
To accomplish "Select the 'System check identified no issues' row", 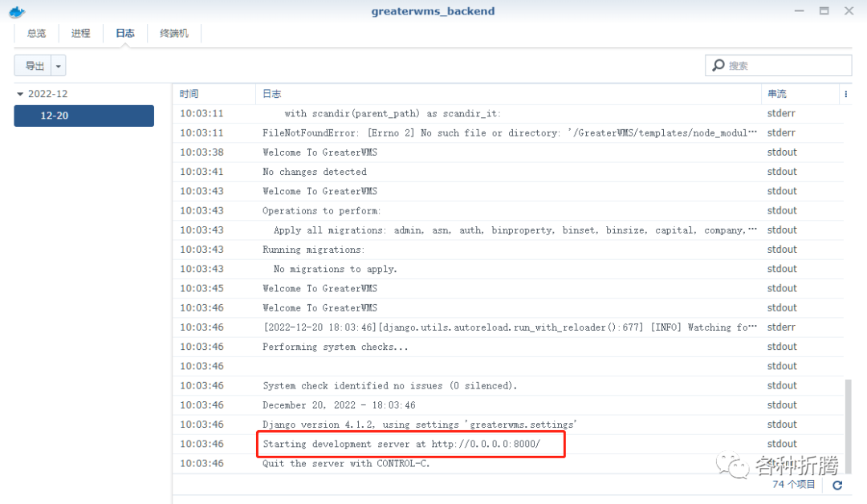I will pos(508,386).
